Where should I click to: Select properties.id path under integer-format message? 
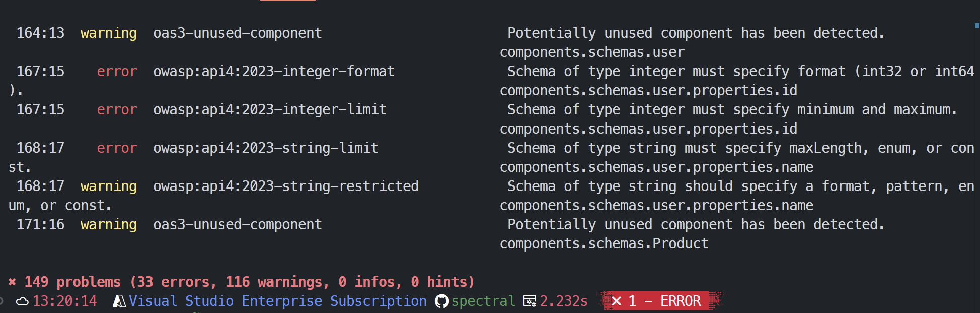[x=648, y=91]
